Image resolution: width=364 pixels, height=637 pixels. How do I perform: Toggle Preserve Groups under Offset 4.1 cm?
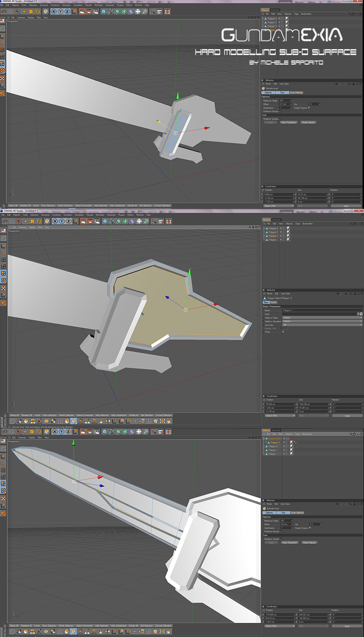click(x=280, y=111)
